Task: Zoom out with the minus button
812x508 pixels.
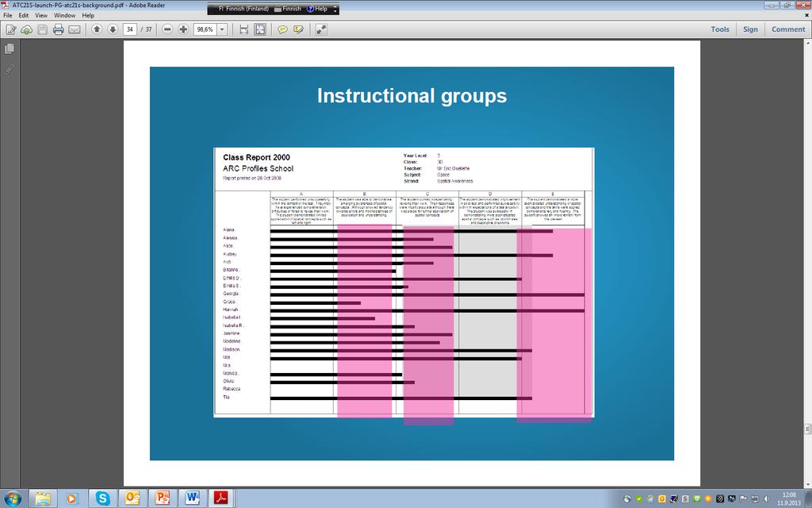Action: click(167, 29)
